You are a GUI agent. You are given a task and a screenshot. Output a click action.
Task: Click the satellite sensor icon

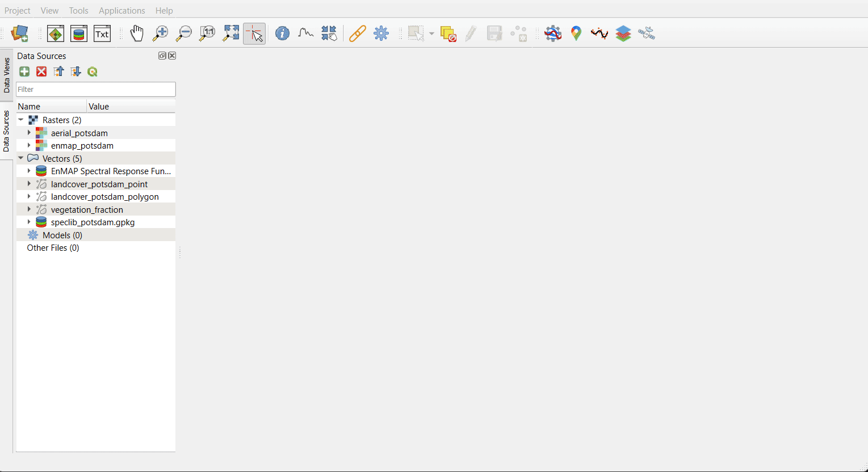pos(647,34)
